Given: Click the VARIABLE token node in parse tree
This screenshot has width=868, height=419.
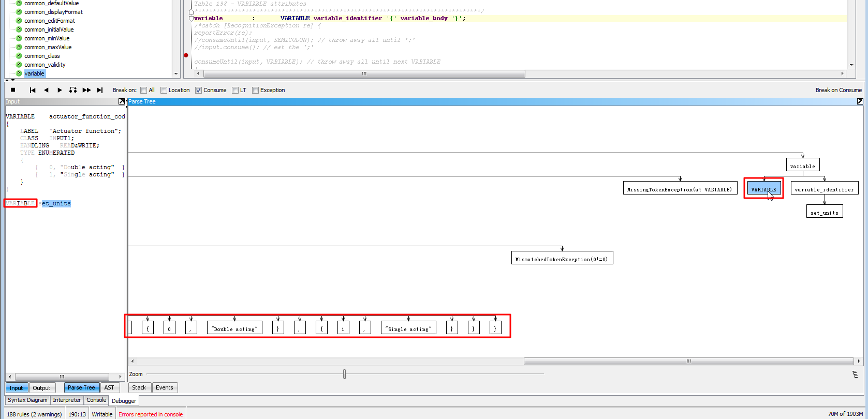Looking at the screenshot, I should coord(763,189).
